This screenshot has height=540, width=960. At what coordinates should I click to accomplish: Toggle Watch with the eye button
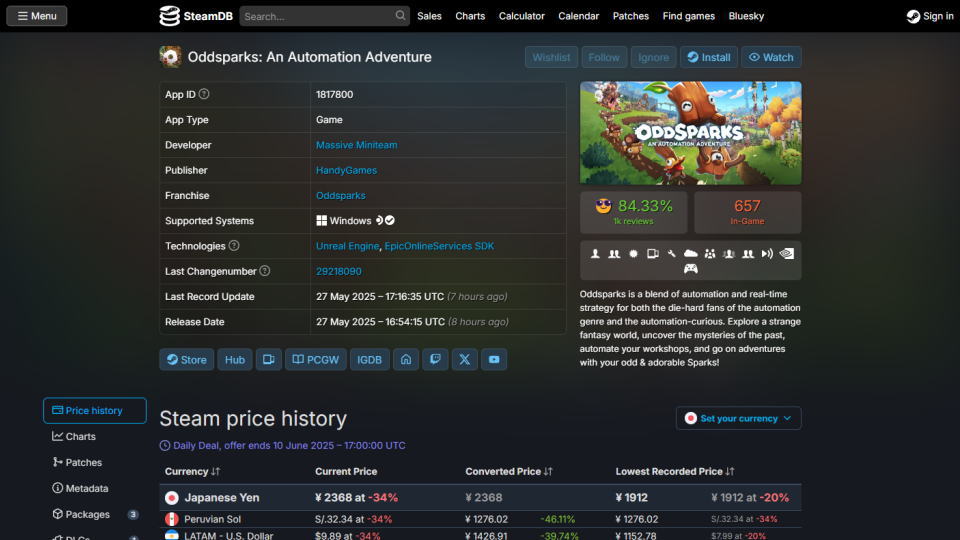coord(771,57)
